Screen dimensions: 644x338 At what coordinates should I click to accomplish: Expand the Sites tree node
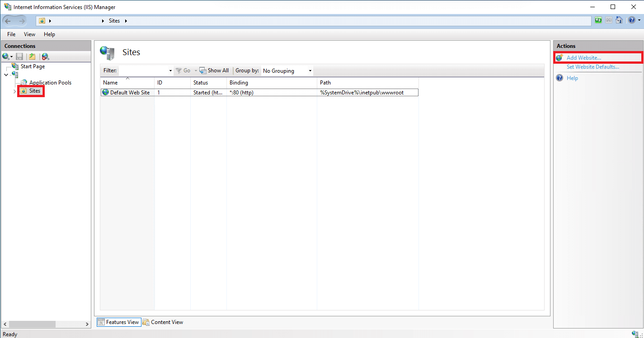(x=15, y=91)
